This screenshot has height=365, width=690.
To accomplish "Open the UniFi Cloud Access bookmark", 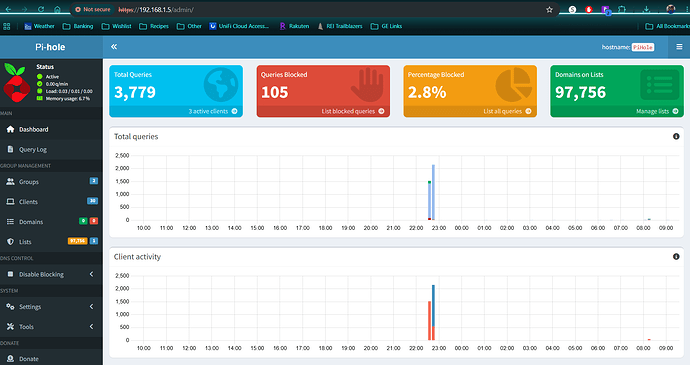I will coord(239,26).
